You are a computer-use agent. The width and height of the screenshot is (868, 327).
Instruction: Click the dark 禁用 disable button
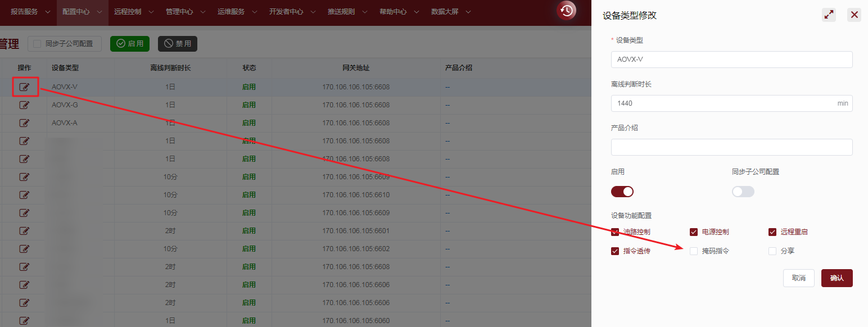(178, 44)
